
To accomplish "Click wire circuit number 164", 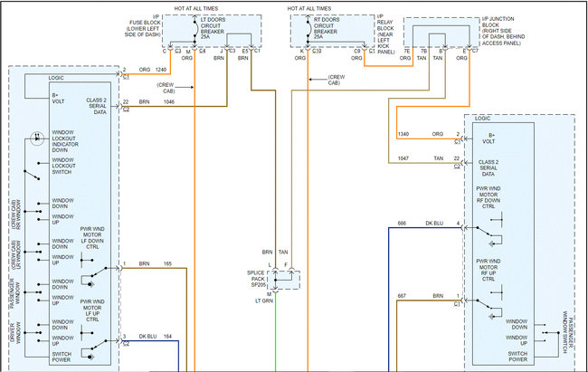I will point(167,337).
